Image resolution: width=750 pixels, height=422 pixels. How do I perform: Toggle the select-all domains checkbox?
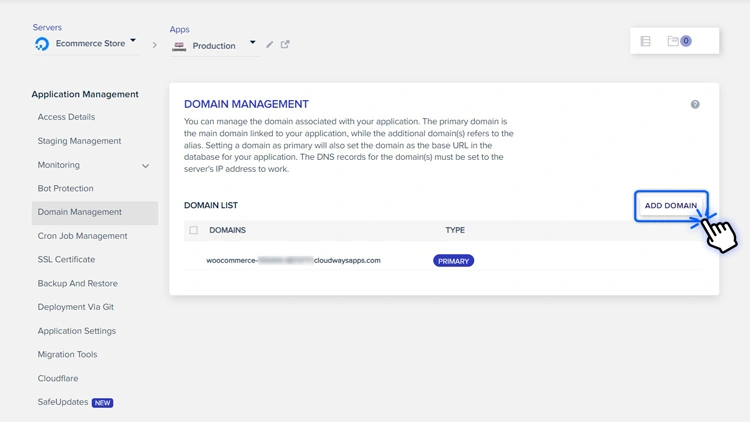click(194, 230)
